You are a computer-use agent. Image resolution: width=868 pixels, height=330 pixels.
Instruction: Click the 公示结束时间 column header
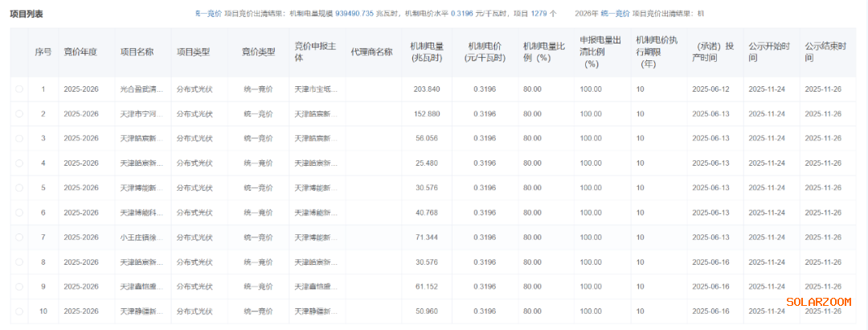[x=825, y=52]
